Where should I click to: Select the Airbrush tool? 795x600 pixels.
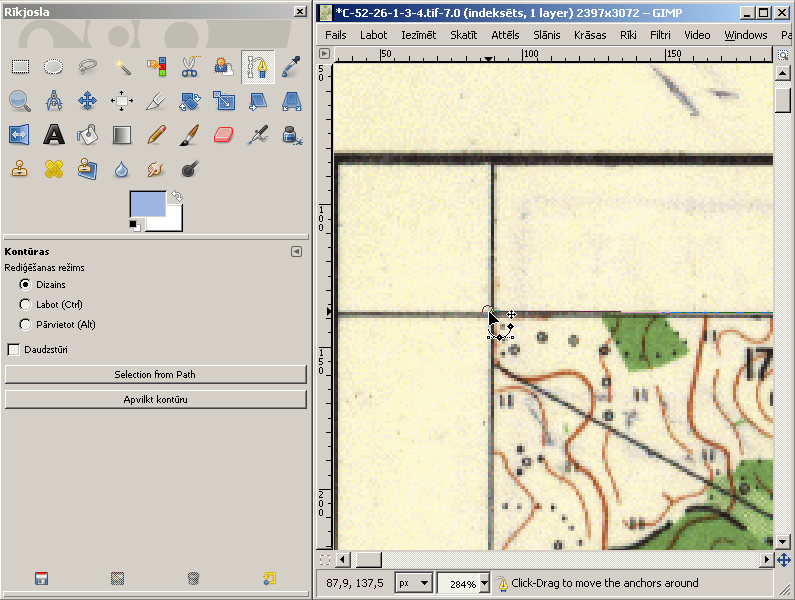[258, 135]
